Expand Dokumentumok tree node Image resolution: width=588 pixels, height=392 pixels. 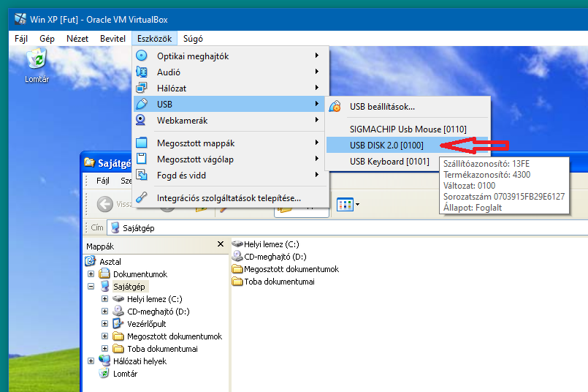tap(91, 274)
